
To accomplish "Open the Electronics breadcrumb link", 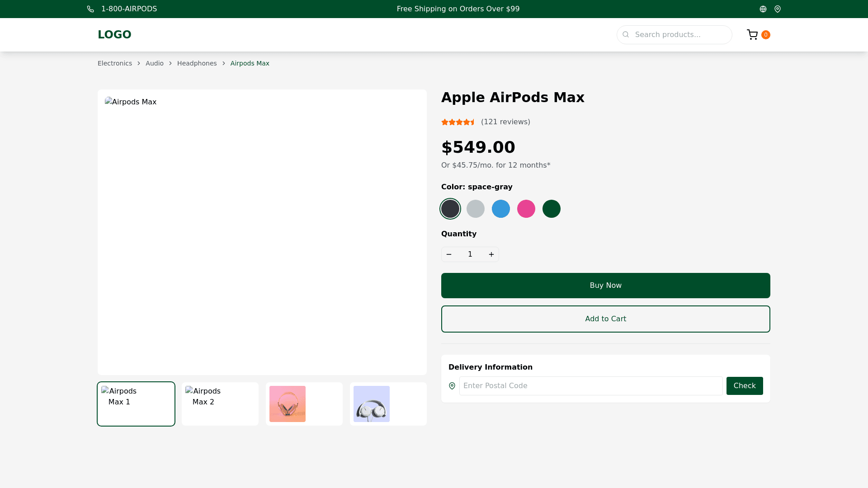I will 115,63.
